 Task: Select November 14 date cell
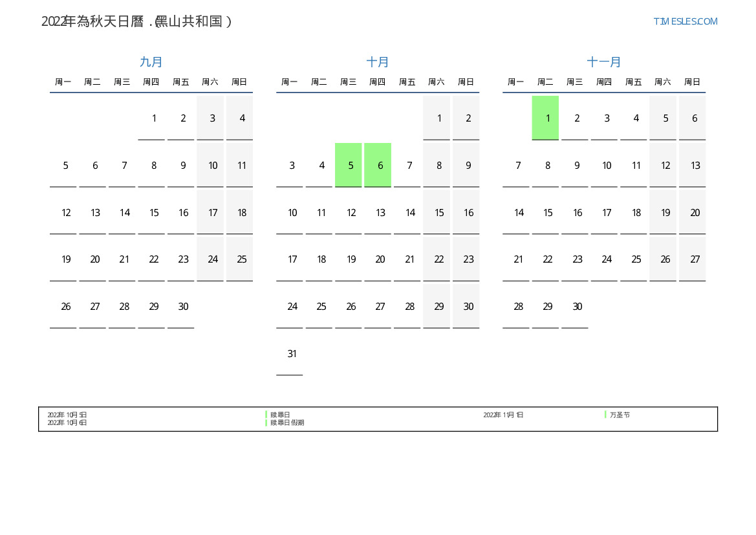[x=519, y=212]
